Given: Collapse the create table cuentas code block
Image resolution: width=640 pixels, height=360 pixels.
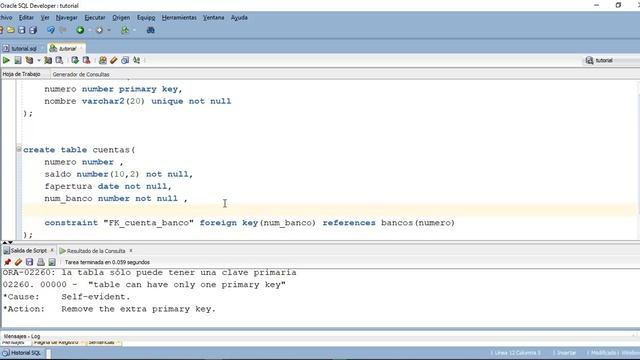Looking at the screenshot, I should tap(19, 149).
